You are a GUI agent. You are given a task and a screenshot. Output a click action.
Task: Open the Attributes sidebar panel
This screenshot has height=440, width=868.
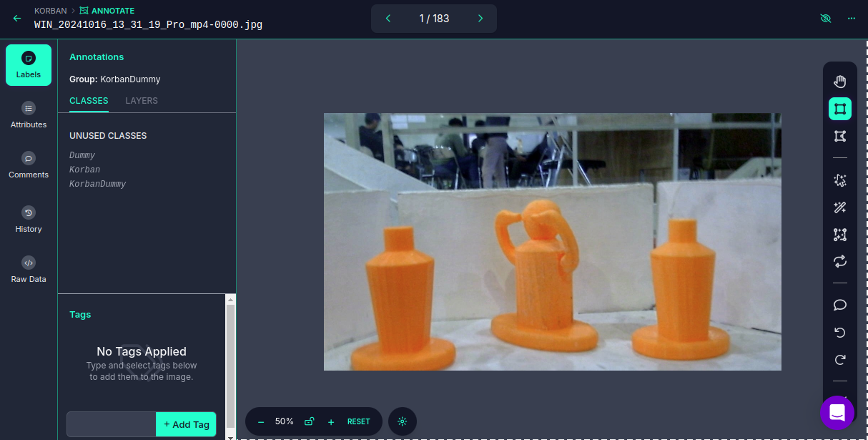29,115
